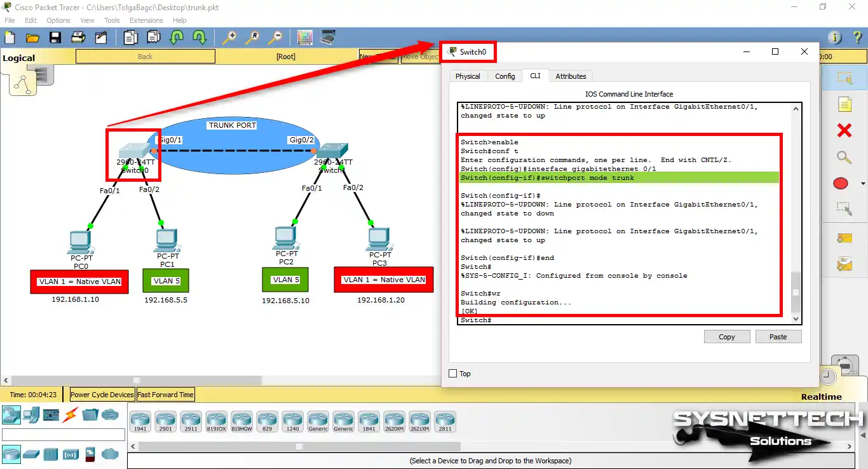Open the Options menu
Viewport: 868px width, 469px height.
pyautogui.click(x=58, y=20)
